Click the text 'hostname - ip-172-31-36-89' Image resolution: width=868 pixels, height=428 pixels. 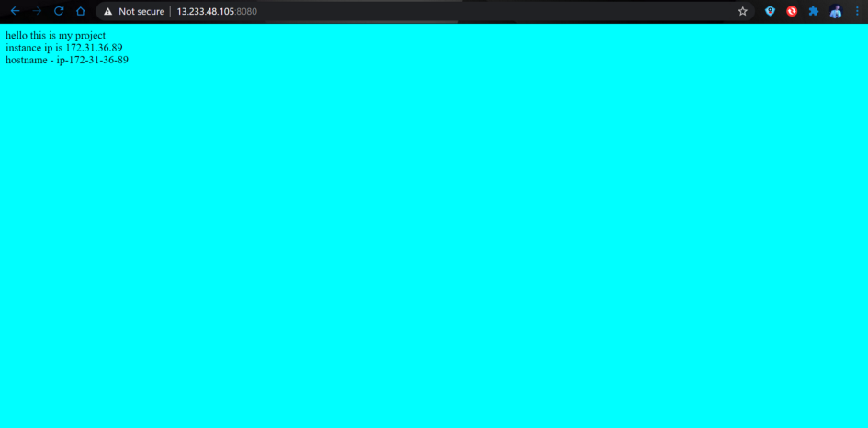(67, 61)
